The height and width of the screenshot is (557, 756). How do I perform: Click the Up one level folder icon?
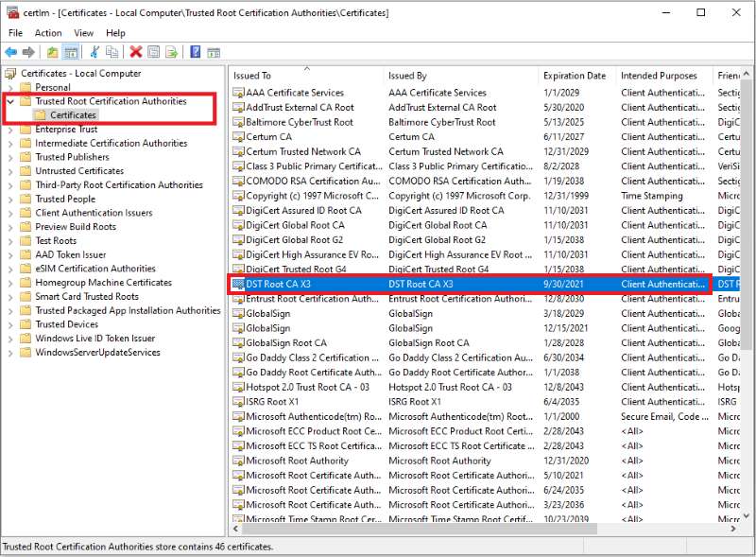click(53, 52)
